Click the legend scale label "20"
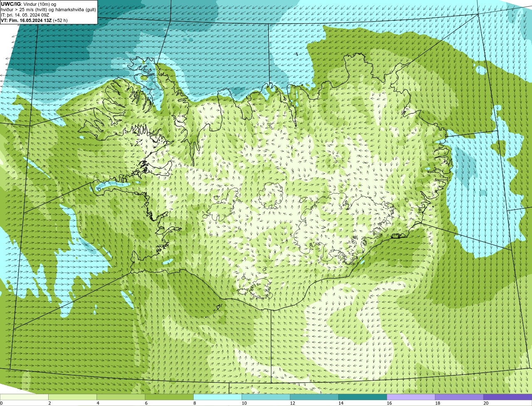 (x=486, y=403)
